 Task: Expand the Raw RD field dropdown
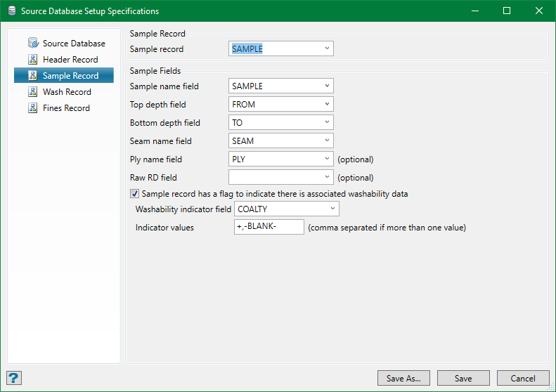coord(327,177)
